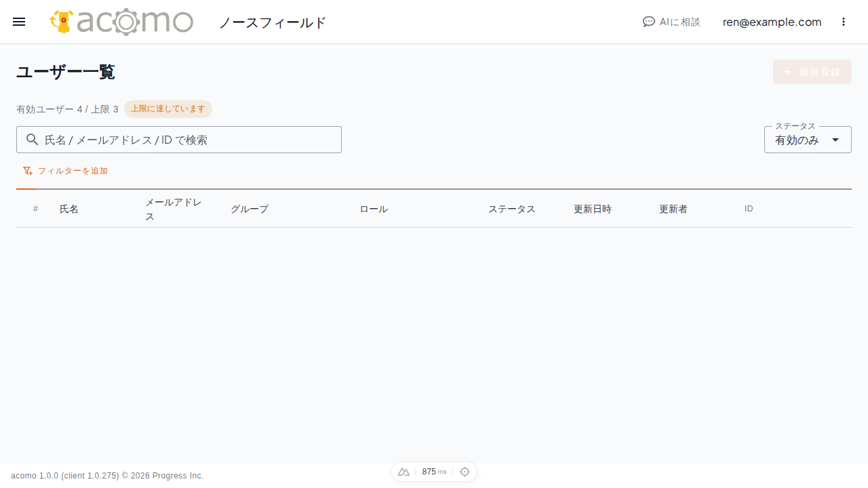The image size is (868, 488).
Task: Click the 新規登録 button
Action: click(x=812, y=72)
